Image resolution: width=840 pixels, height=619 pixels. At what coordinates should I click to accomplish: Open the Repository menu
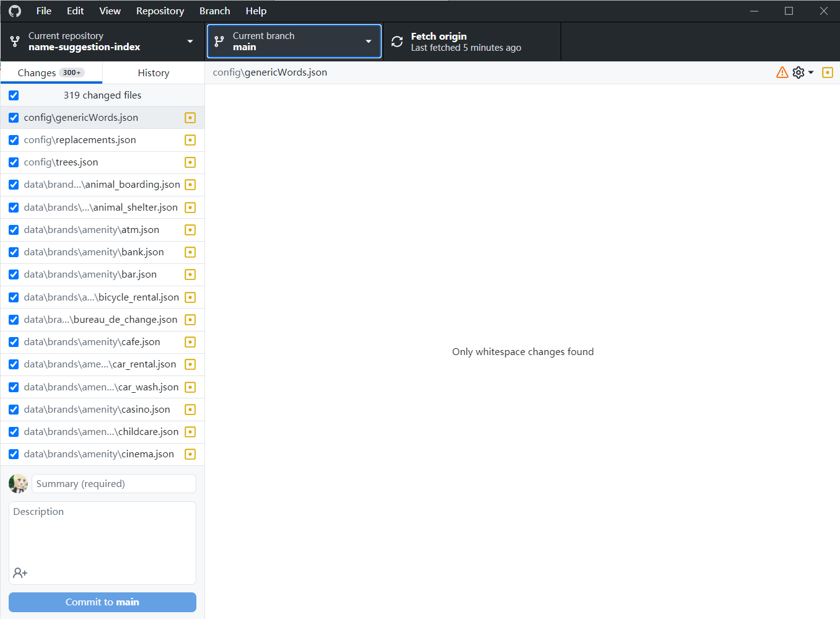coord(160,11)
